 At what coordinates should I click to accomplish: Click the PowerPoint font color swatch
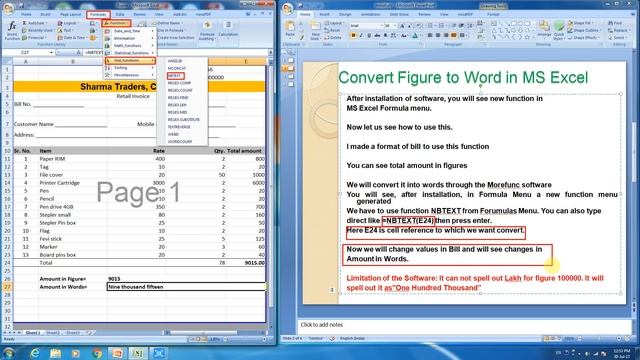pos(416,36)
